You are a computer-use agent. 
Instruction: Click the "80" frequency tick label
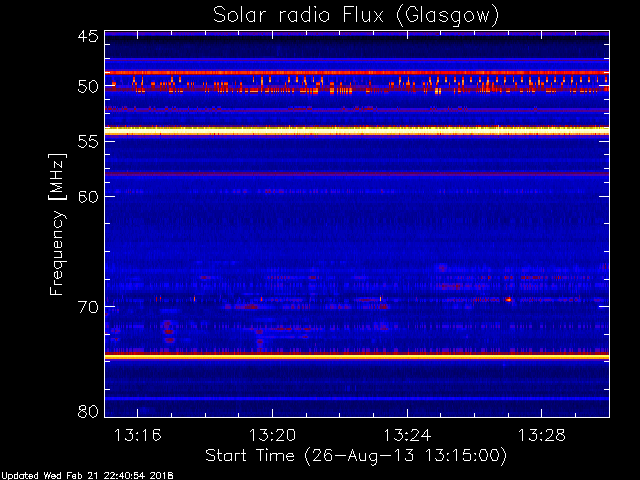(x=88, y=411)
